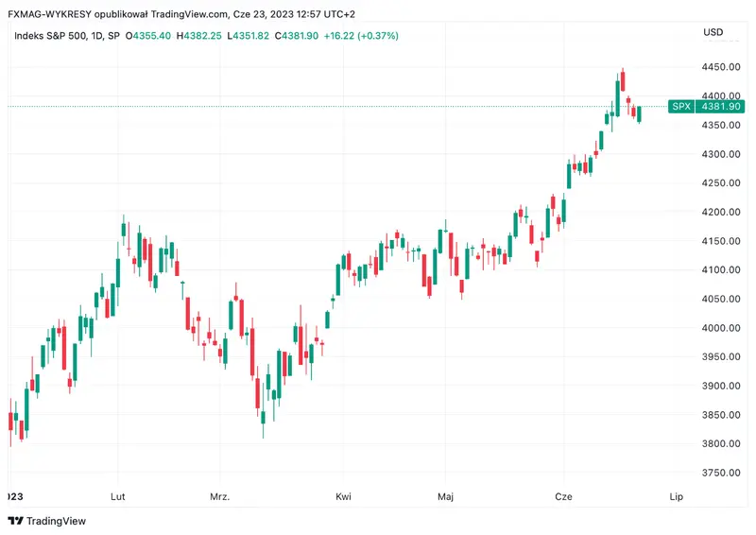
Task: Click the green SPX symbol tag
Action: point(680,107)
